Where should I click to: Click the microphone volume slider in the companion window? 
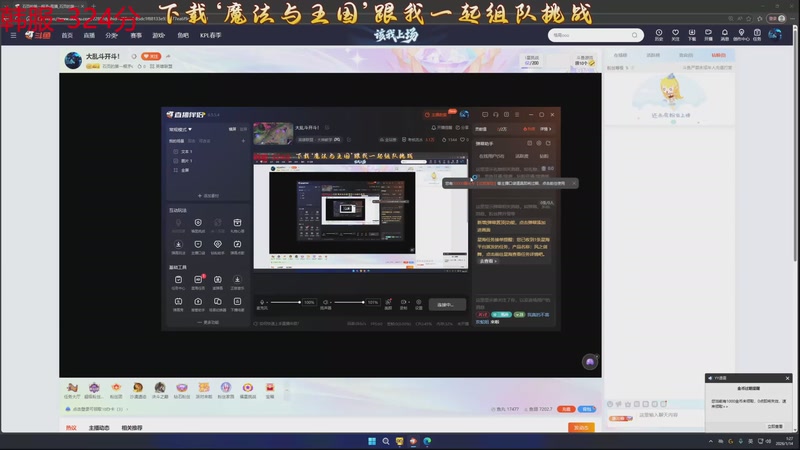(x=285, y=302)
